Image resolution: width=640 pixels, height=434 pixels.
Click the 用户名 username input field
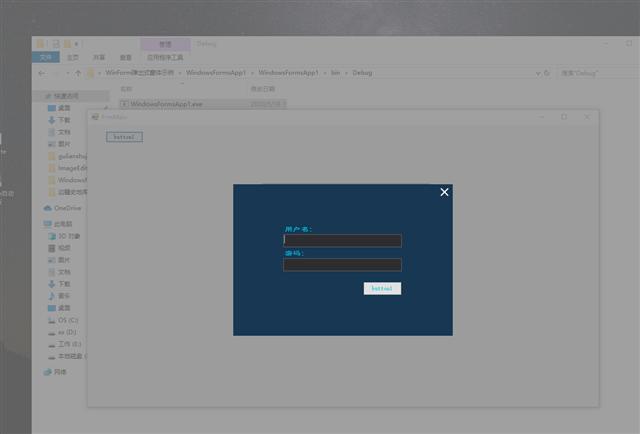[x=342, y=240]
